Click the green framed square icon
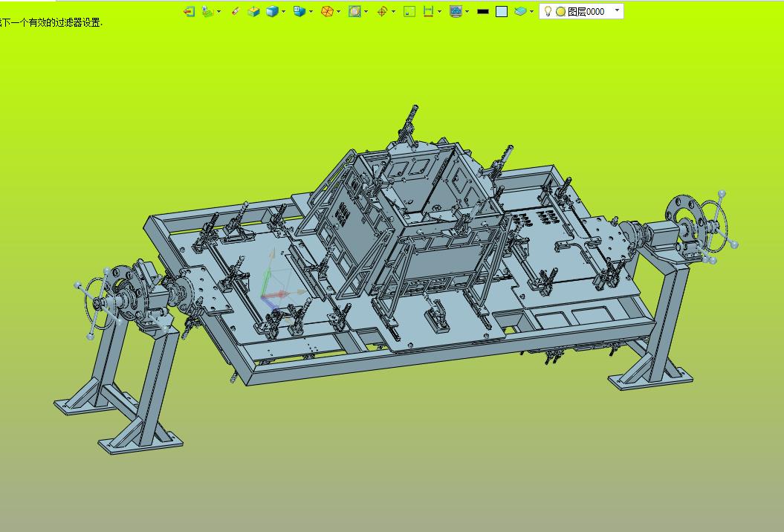This screenshot has height=532, width=784. click(409, 11)
